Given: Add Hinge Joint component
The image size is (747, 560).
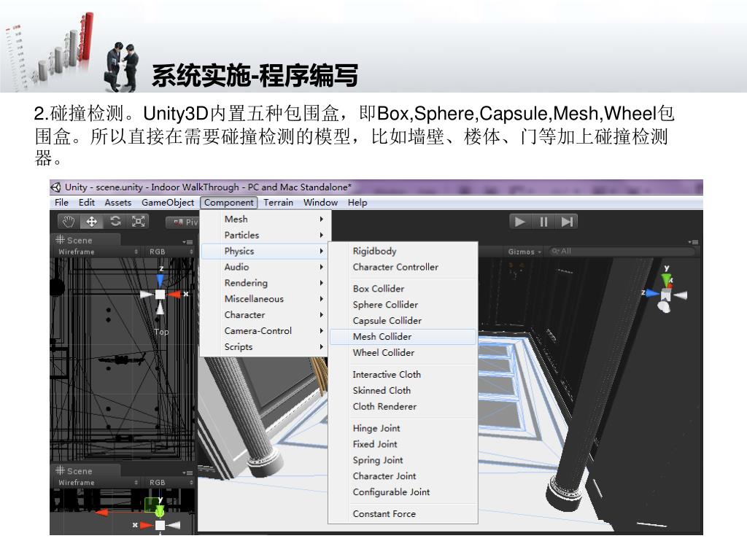Looking at the screenshot, I should pos(403,428).
